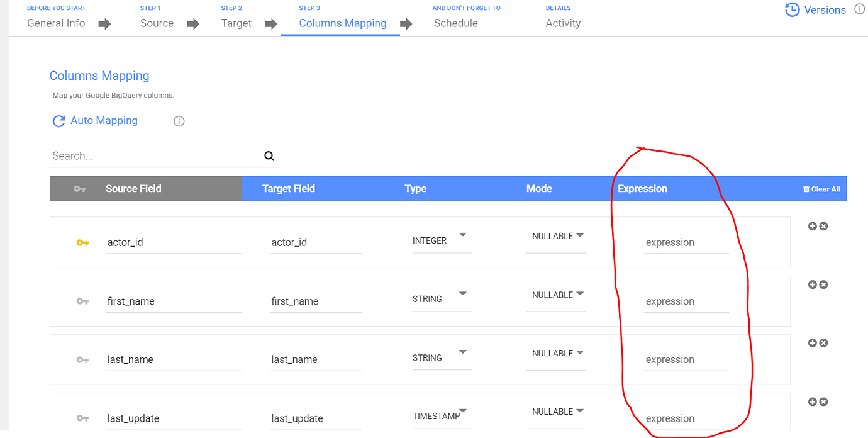Click the info icon beside Versions
868x438 pixels.
point(860,9)
